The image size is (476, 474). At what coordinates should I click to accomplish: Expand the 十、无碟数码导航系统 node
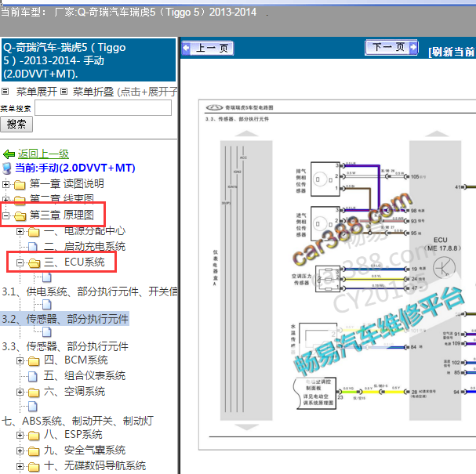(20, 466)
